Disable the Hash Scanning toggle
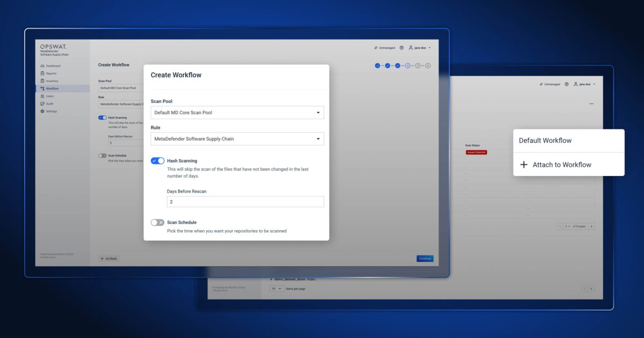The image size is (644, 338). pos(157,160)
